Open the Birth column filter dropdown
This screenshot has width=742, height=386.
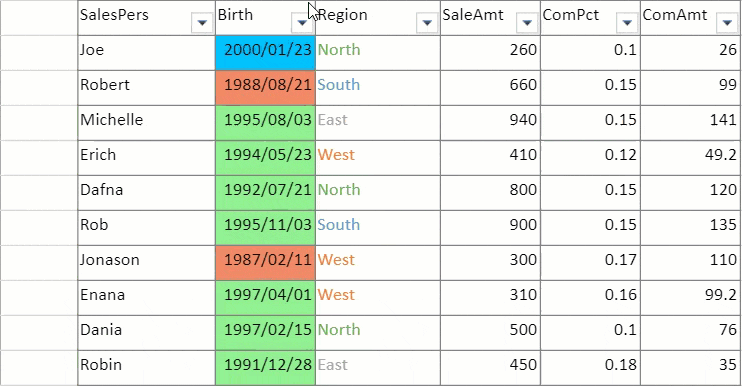tap(302, 23)
